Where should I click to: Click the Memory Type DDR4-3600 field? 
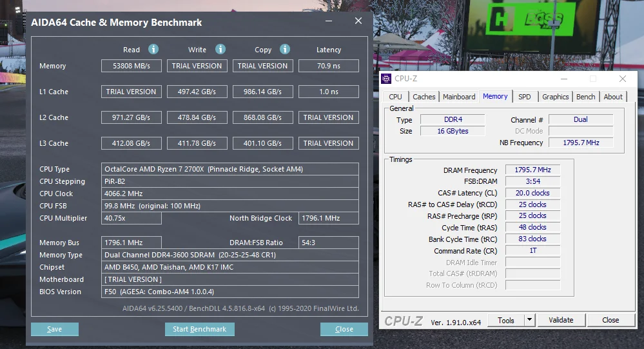point(230,255)
